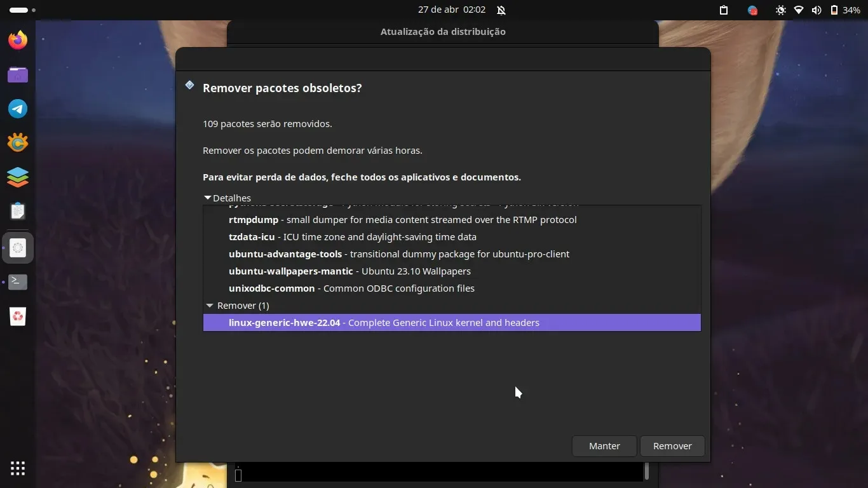Click the layered stack app icon in dock
Image resolution: width=868 pixels, height=488 pixels.
pos(18,177)
